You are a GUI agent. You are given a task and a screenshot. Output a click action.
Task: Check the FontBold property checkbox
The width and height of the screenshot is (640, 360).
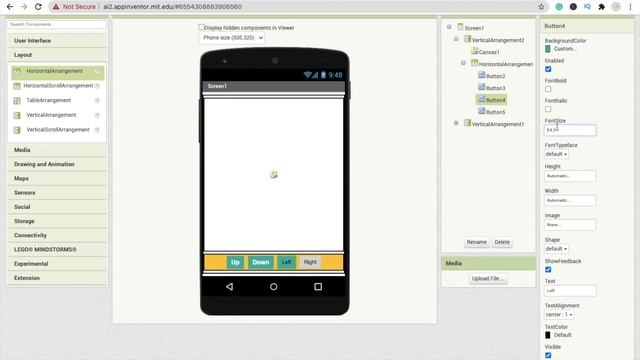[x=548, y=89]
